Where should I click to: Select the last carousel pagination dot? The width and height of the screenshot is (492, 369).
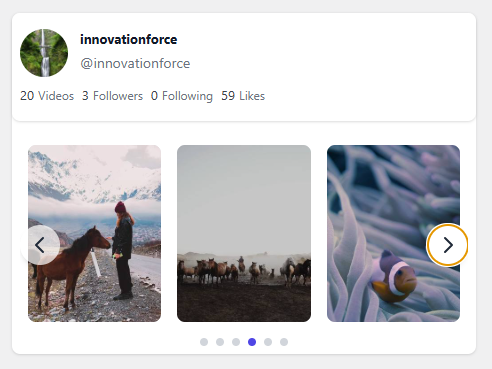tap(284, 342)
